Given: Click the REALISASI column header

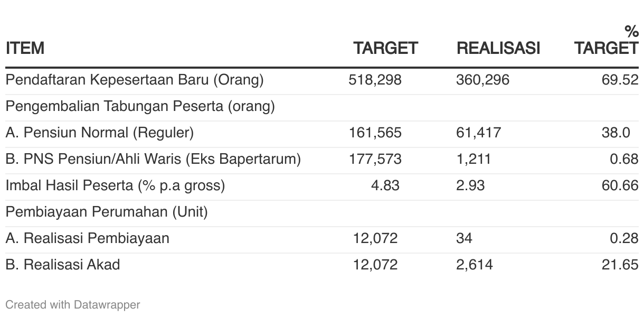Looking at the screenshot, I should pyautogui.click(x=498, y=49).
